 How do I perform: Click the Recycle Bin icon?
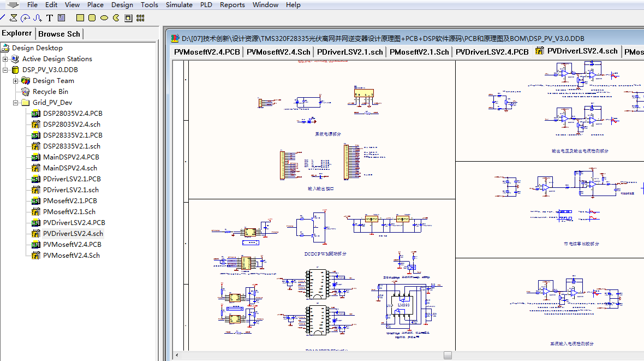(x=26, y=91)
